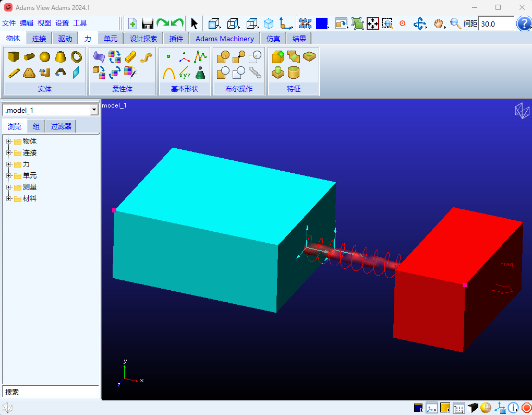Click the purple flexible body icon

[99, 57]
